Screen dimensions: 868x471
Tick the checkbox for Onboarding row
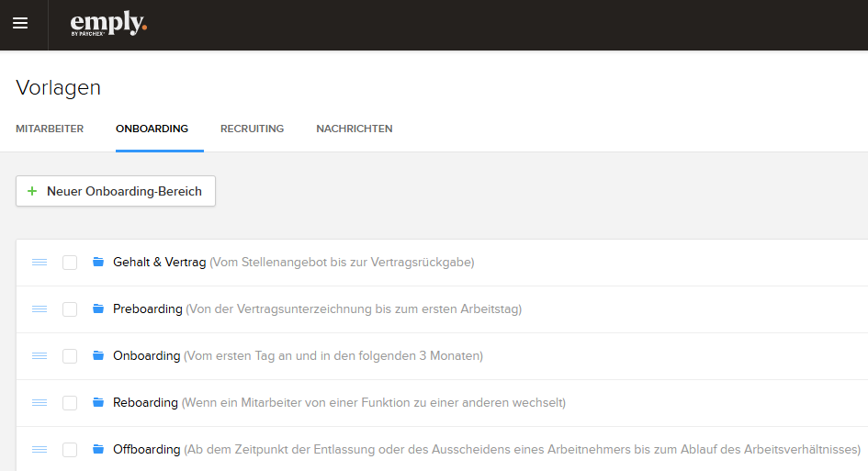[70, 356]
